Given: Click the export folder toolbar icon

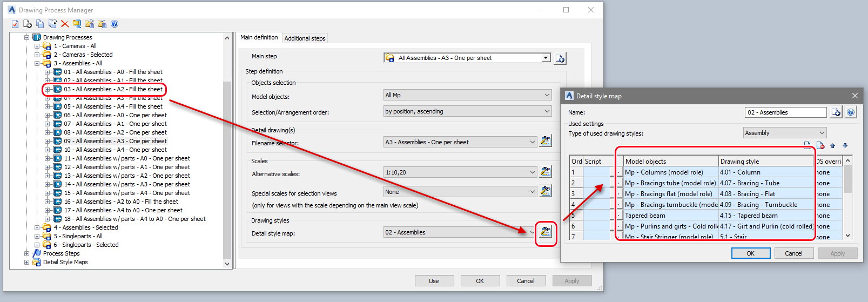Looking at the screenshot, I should pos(102,24).
